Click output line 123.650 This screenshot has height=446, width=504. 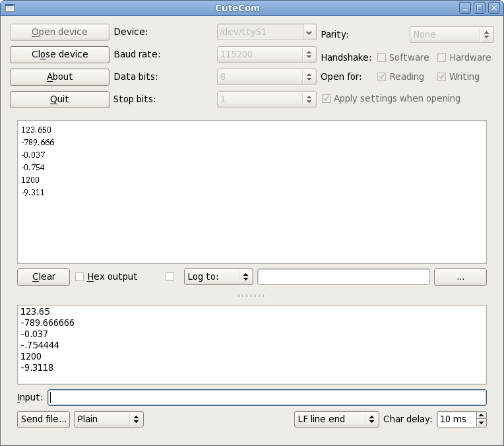[x=36, y=130]
